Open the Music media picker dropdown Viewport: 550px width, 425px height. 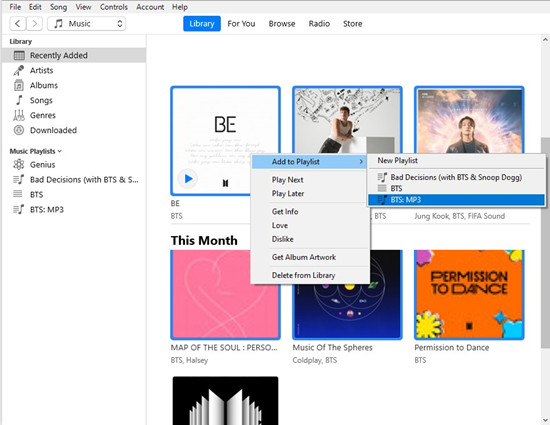[86, 23]
